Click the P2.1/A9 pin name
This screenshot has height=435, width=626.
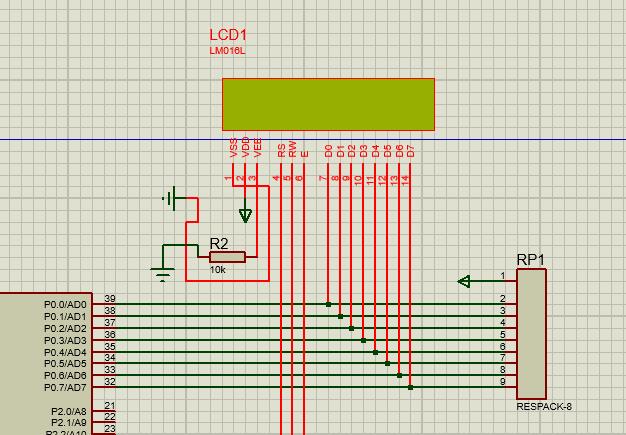tap(69, 423)
